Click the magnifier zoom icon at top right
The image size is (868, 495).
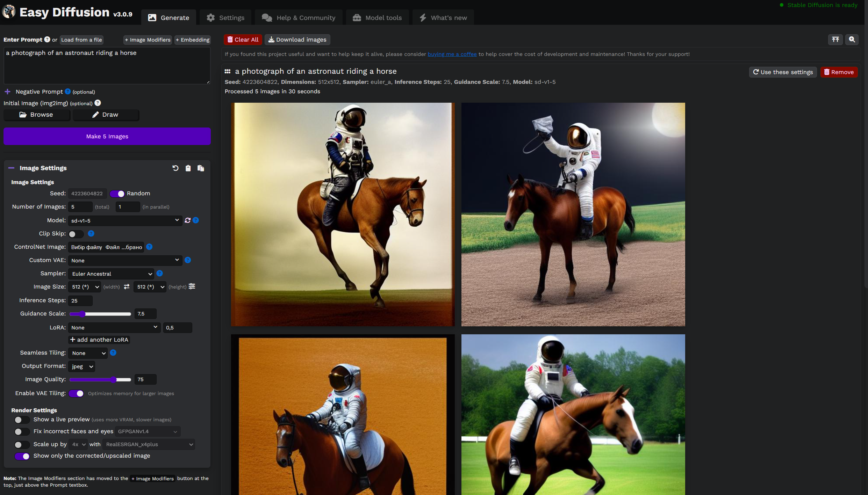(852, 39)
